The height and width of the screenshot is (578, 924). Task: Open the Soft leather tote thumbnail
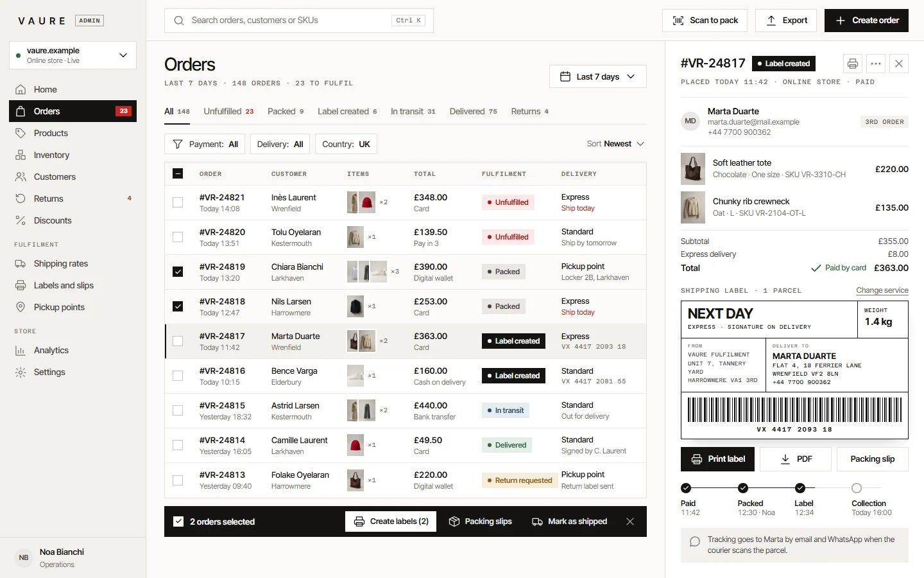click(693, 169)
